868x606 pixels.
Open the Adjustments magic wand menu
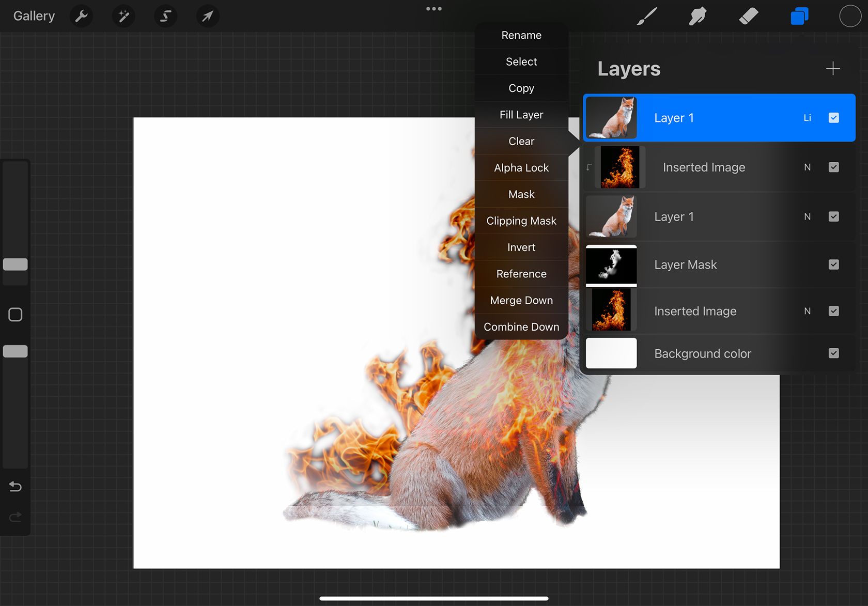click(x=123, y=16)
